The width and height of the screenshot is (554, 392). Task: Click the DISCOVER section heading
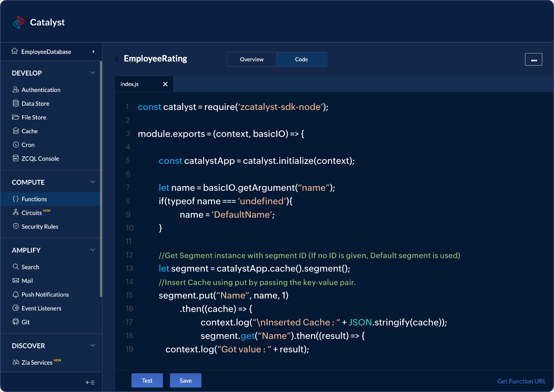[x=28, y=346]
